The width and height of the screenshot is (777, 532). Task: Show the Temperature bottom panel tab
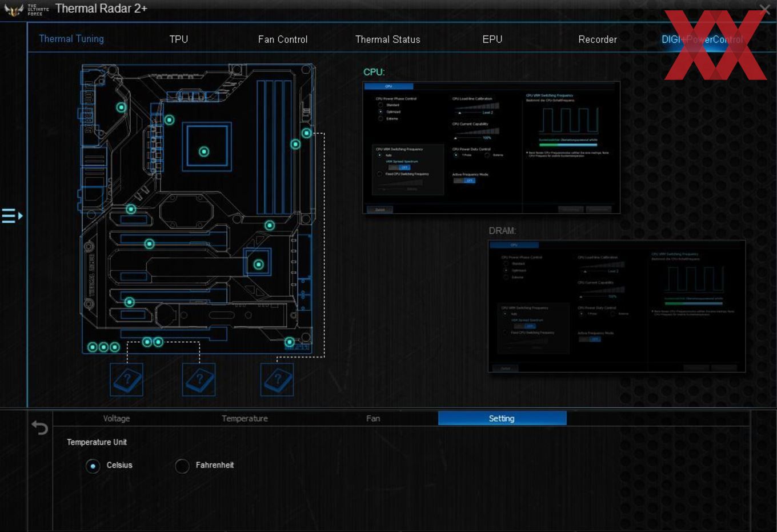[245, 418]
